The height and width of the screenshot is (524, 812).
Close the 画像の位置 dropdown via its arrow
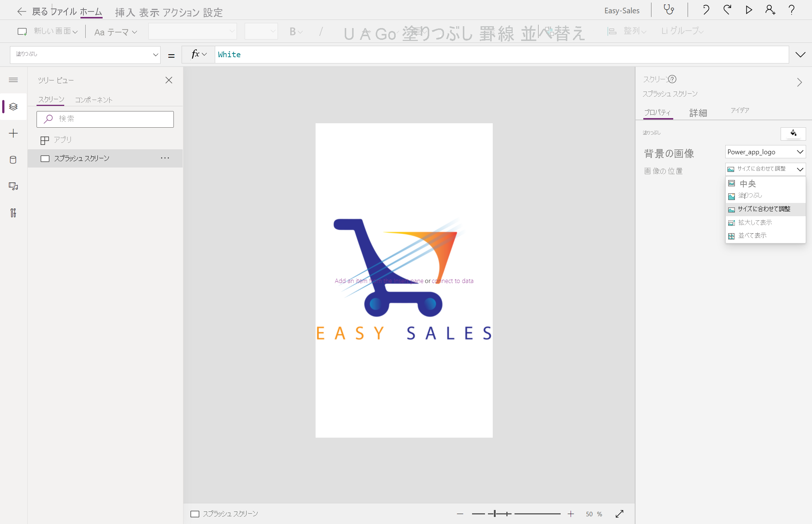point(800,169)
